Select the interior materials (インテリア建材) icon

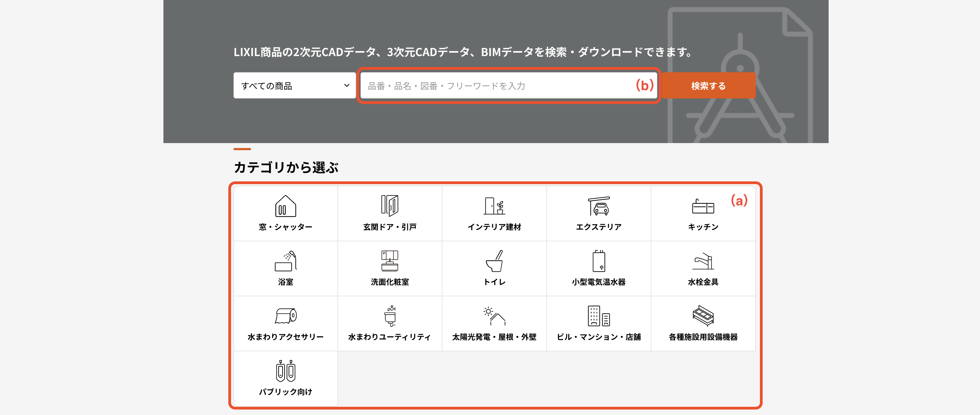pos(494,206)
